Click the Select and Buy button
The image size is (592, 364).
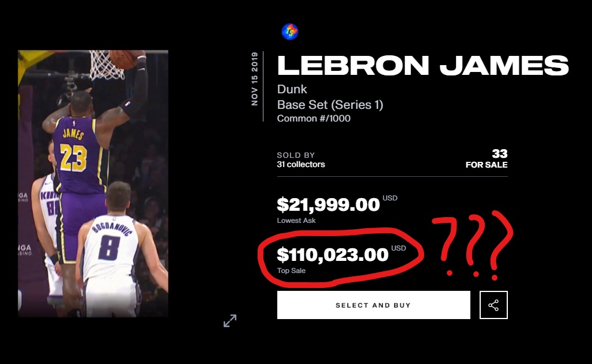click(374, 305)
